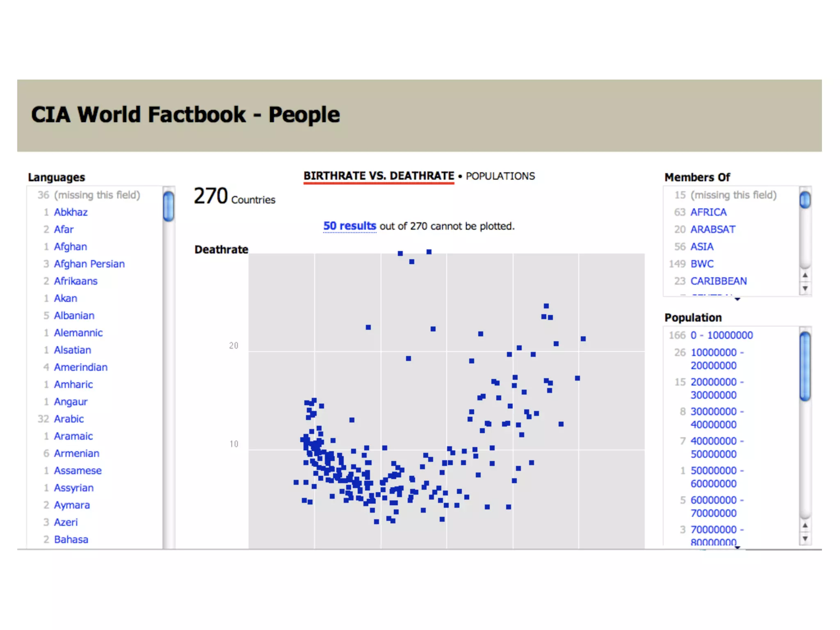The width and height of the screenshot is (840, 630).
Task: Filter by Amerindian language
Action: point(81,367)
